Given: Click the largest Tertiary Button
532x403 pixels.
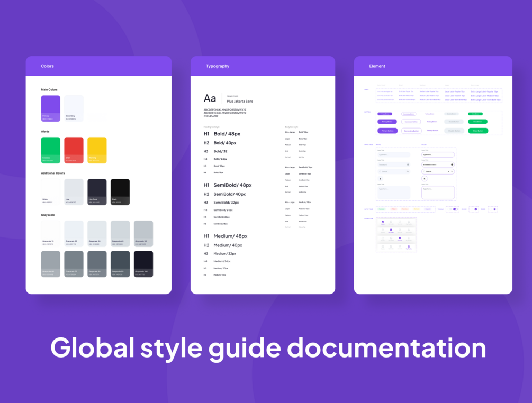Looking at the screenshot, I should pos(432,131).
